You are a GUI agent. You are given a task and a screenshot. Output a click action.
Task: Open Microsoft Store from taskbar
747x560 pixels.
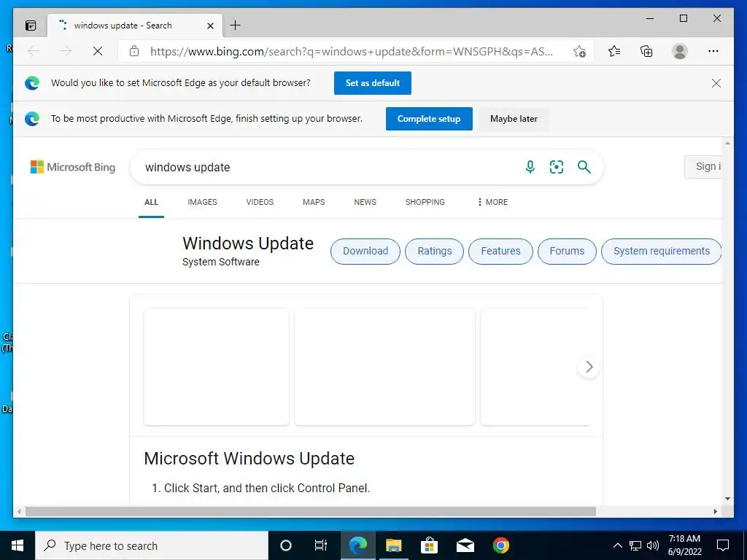tap(429, 545)
